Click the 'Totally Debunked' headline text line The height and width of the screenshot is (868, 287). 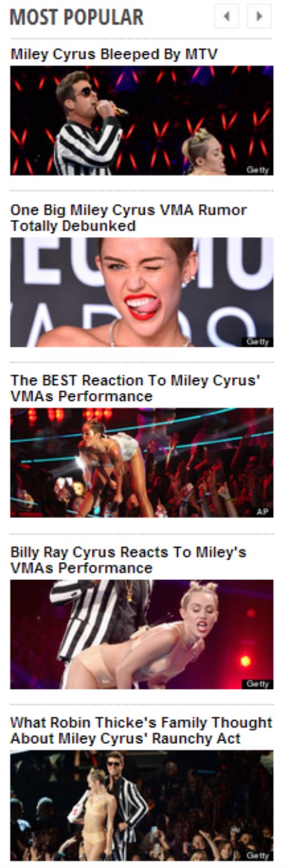(x=73, y=226)
